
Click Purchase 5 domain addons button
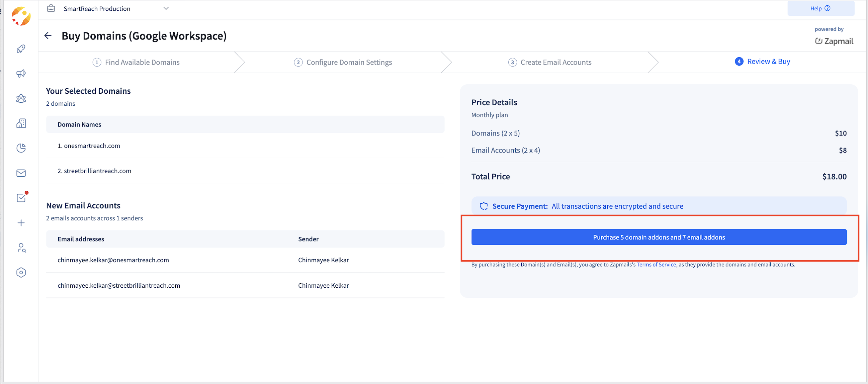[x=659, y=237]
